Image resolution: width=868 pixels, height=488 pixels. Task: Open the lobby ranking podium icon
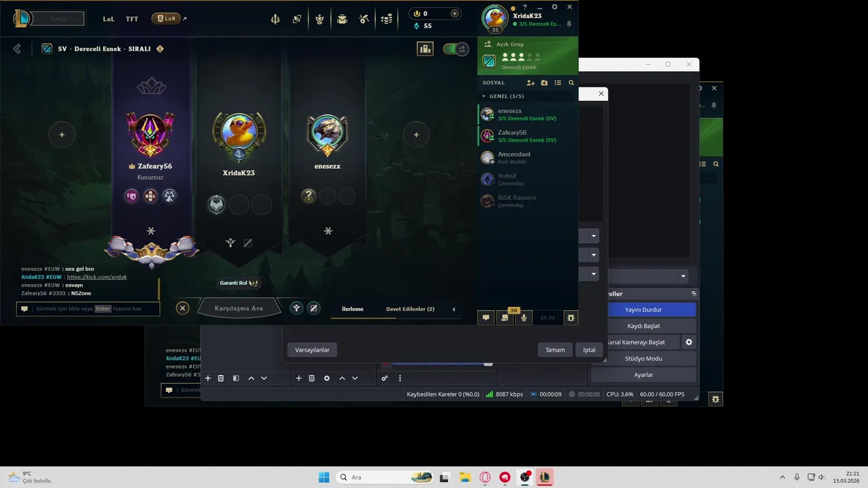[x=425, y=49]
